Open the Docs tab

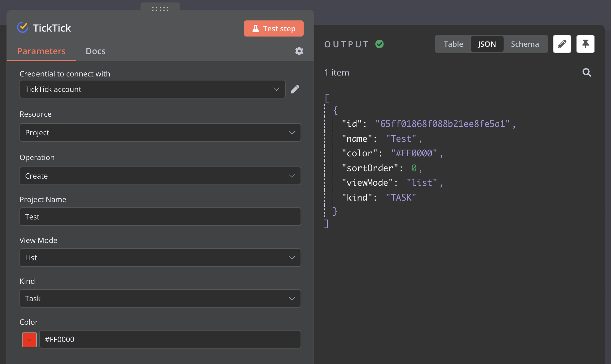[x=96, y=51]
